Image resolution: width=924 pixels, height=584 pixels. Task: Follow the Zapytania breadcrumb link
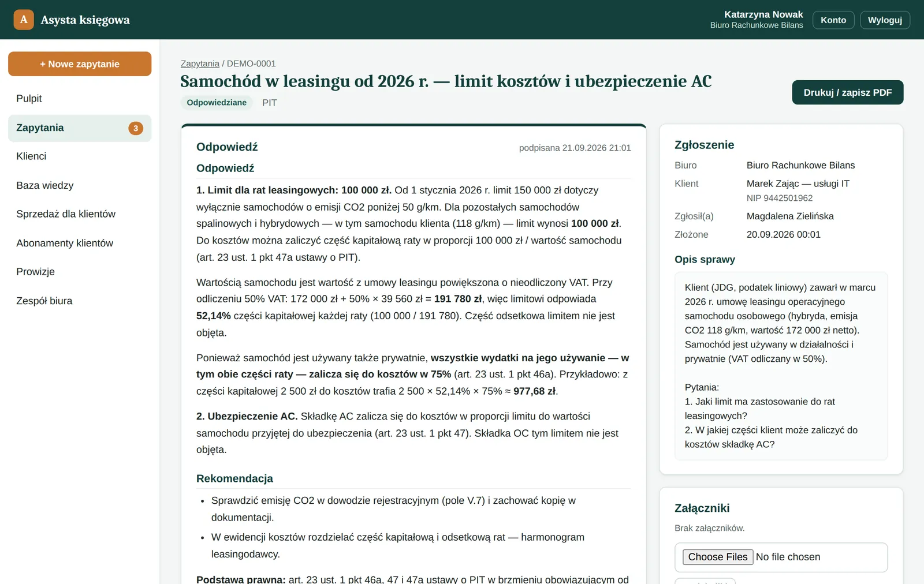[x=200, y=63]
